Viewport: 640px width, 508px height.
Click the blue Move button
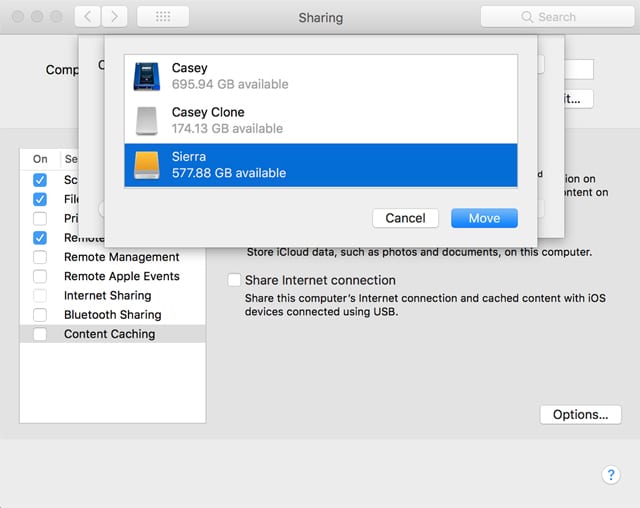(484, 218)
